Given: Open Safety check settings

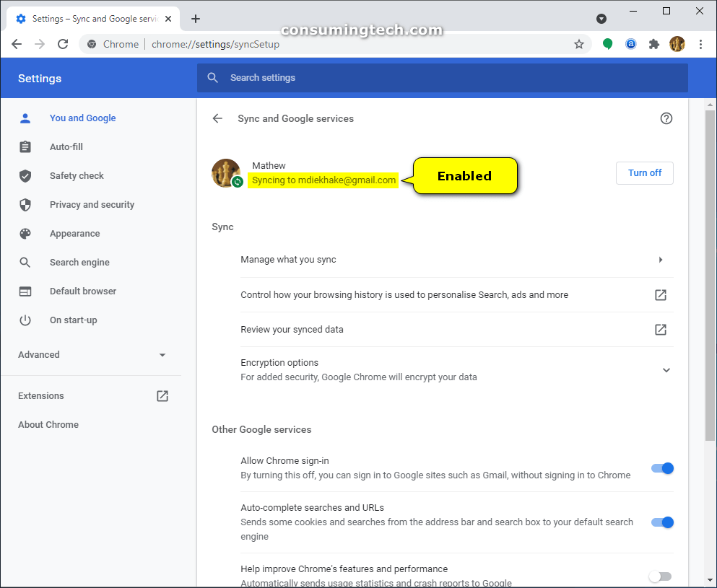Looking at the screenshot, I should click(x=77, y=175).
